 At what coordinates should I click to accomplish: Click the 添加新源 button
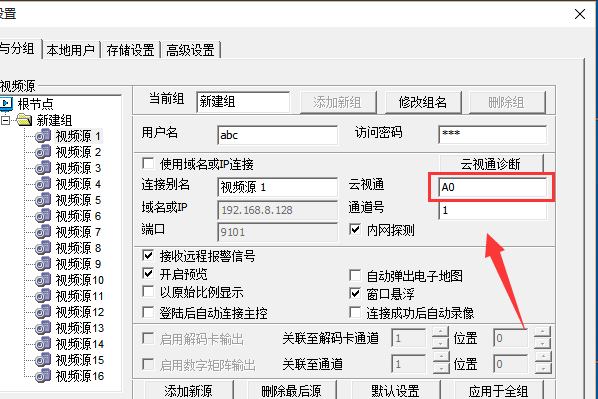click(189, 390)
